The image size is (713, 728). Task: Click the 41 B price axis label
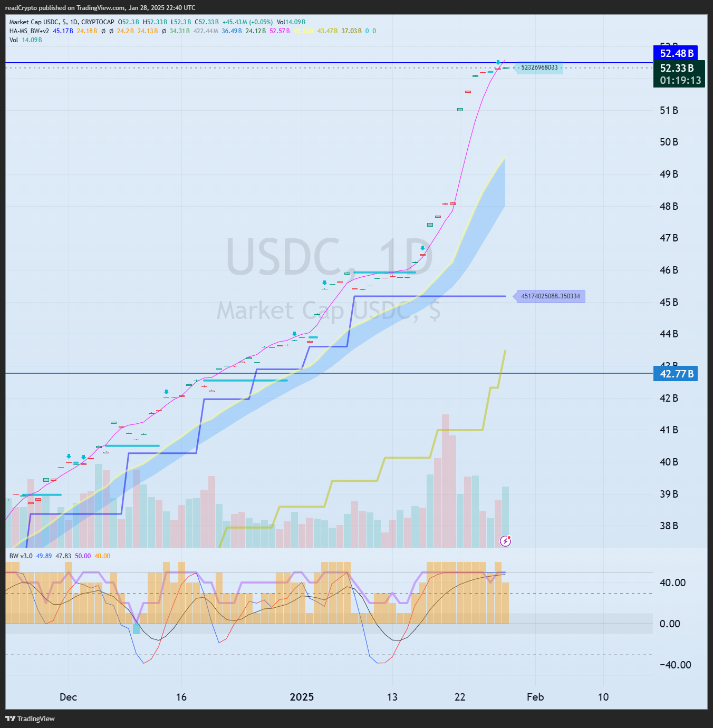point(669,430)
